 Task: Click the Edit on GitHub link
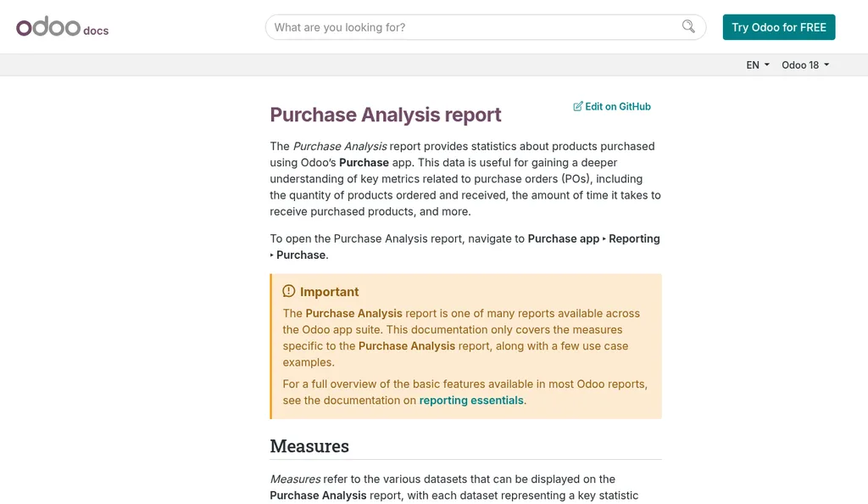[612, 106]
